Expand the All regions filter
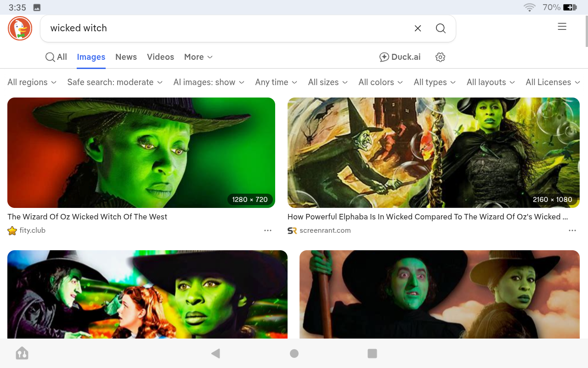 pyautogui.click(x=32, y=82)
